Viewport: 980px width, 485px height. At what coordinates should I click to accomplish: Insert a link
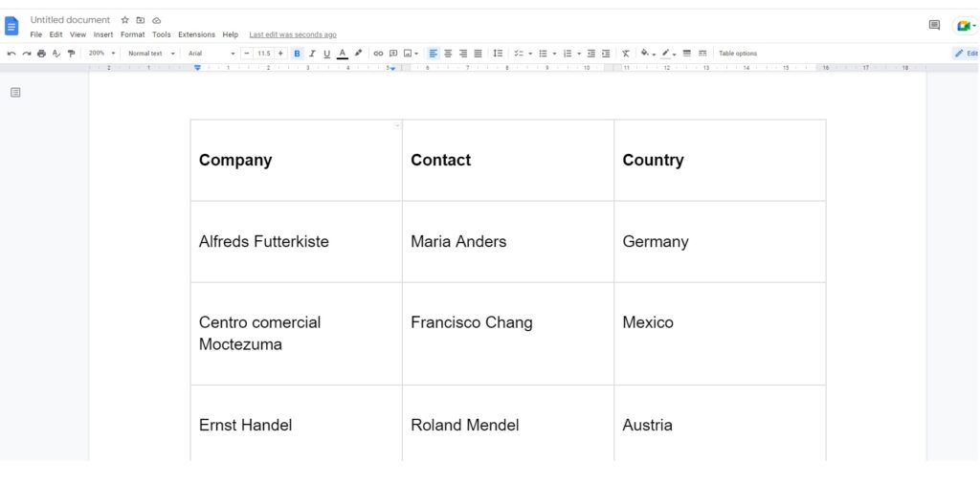(x=378, y=54)
